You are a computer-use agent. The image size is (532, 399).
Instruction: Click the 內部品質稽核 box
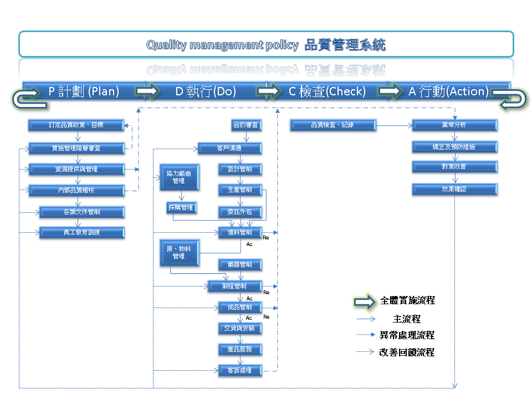pyautogui.click(x=76, y=190)
